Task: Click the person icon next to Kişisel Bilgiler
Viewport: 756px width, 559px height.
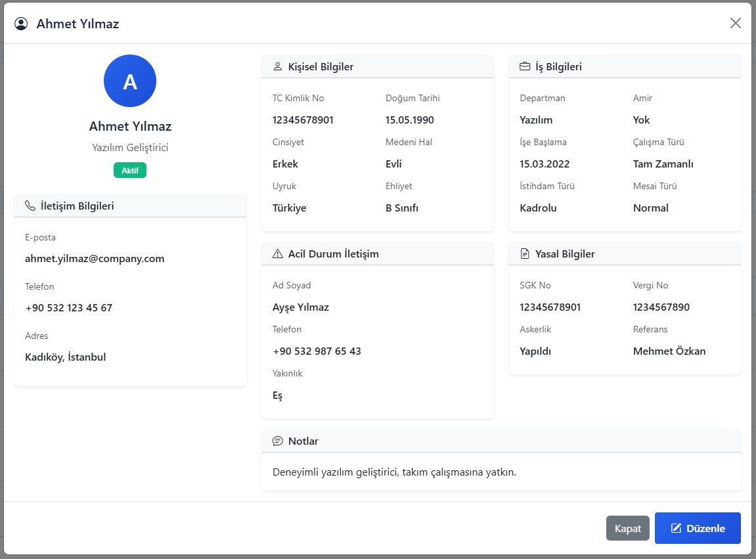Action: (x=278, y=66)
